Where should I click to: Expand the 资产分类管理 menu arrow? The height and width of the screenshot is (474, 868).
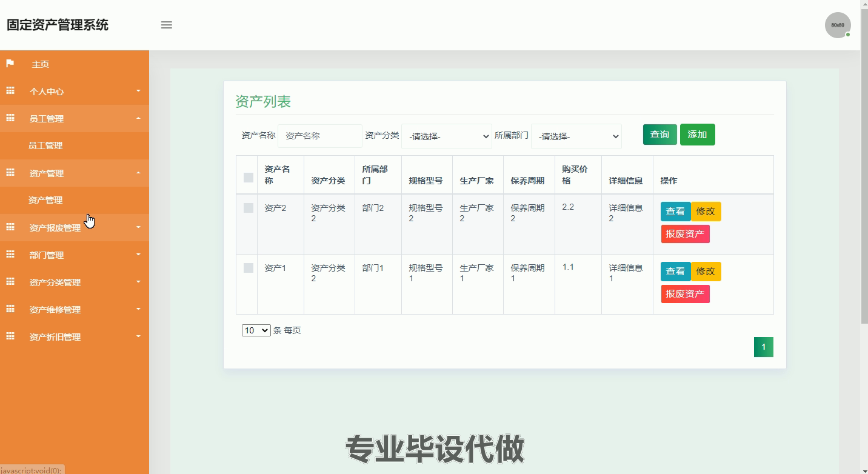pyautogui.click(x=138, y=282)
